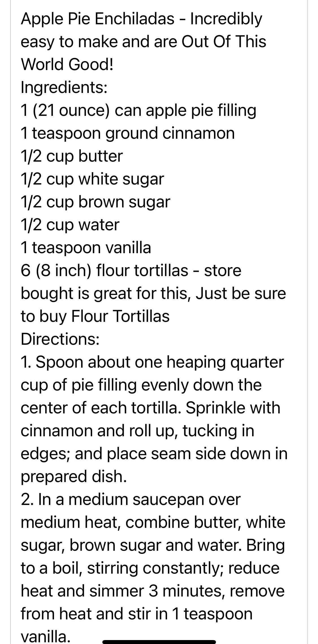Click the '2. In a medium saucepan over' line
Viewport: 318px width, 644px height.
click(131, 499)
